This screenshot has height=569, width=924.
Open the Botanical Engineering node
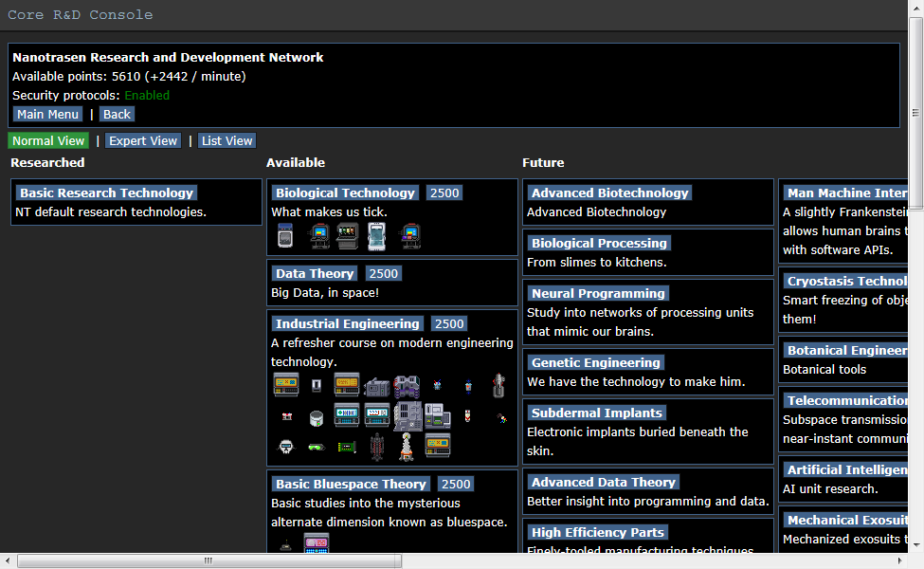(x=845, y=350)
